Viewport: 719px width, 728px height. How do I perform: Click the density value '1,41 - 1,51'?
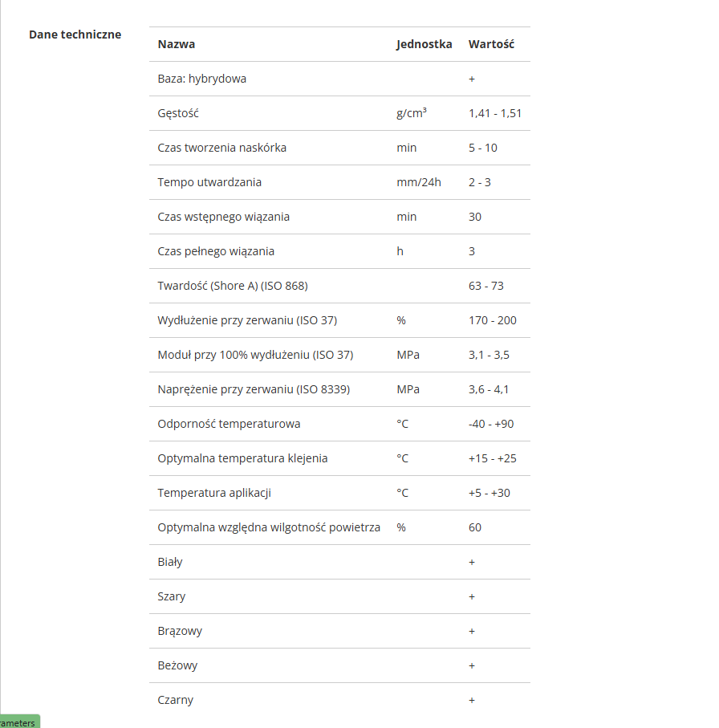click(495, 113)
